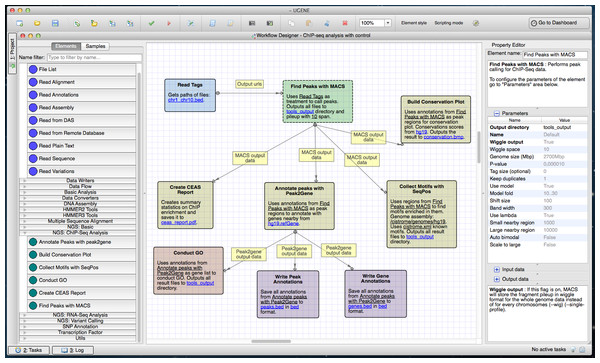
Task: Select Find Peaks with MACS palette element
Action: 82,305
